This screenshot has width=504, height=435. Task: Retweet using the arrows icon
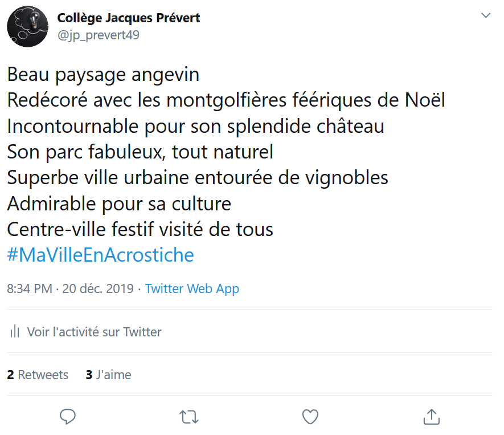click(x=189, y=417)
